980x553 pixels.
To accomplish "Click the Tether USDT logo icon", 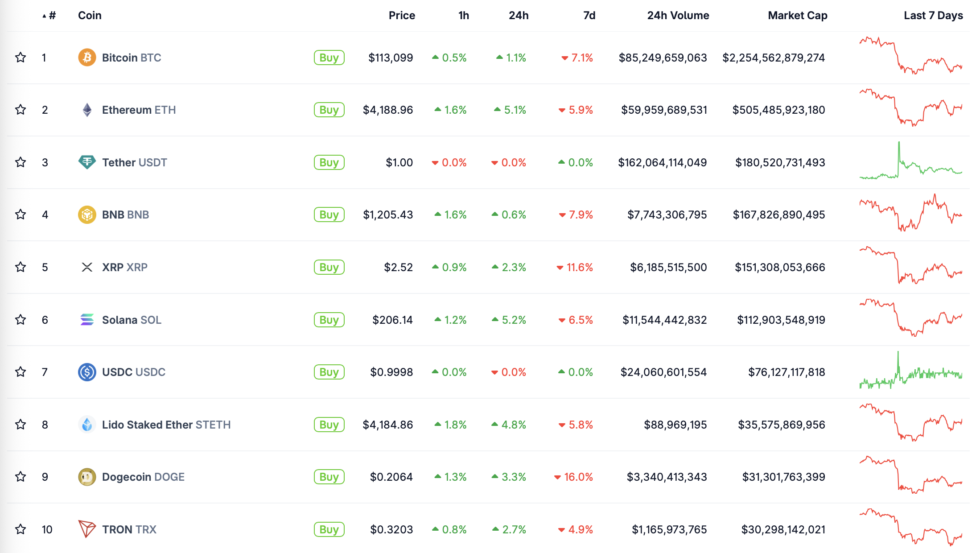I will point(87,162).
